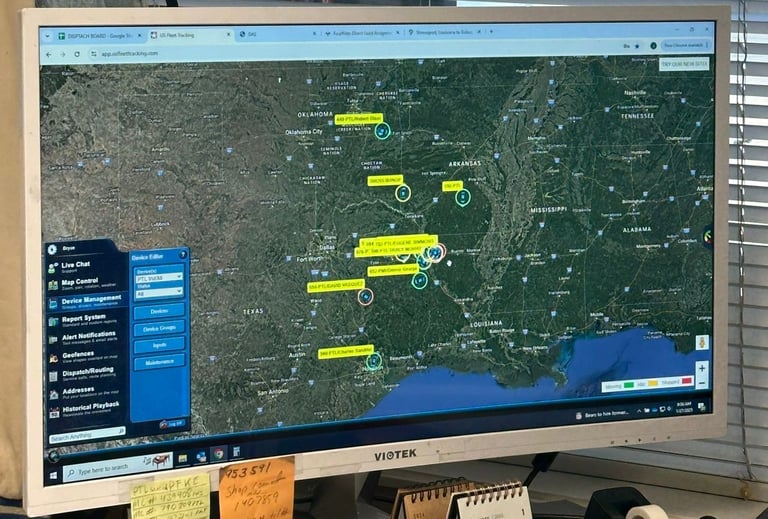Click the Log Off button
The width and height of the screenshot is (768, 519).
click(171, 424)
